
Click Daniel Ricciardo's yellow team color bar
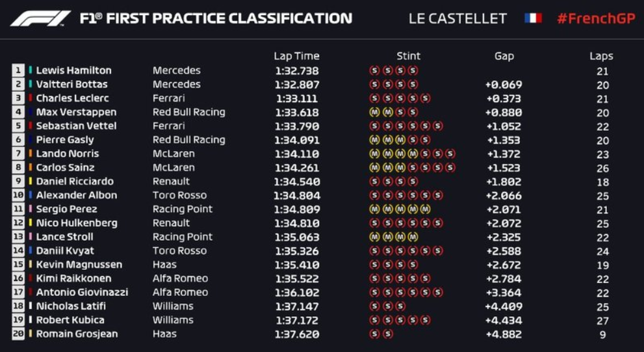click(30, 182)
